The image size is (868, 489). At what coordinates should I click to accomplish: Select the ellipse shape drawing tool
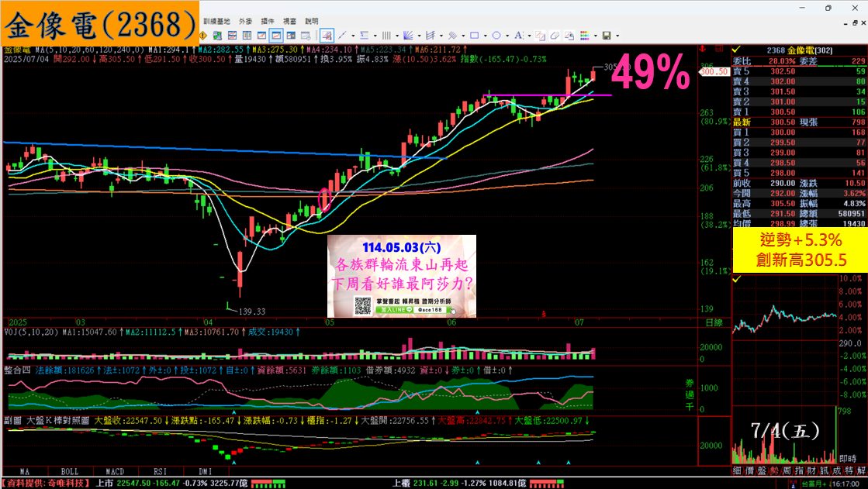tap(496, 36)
